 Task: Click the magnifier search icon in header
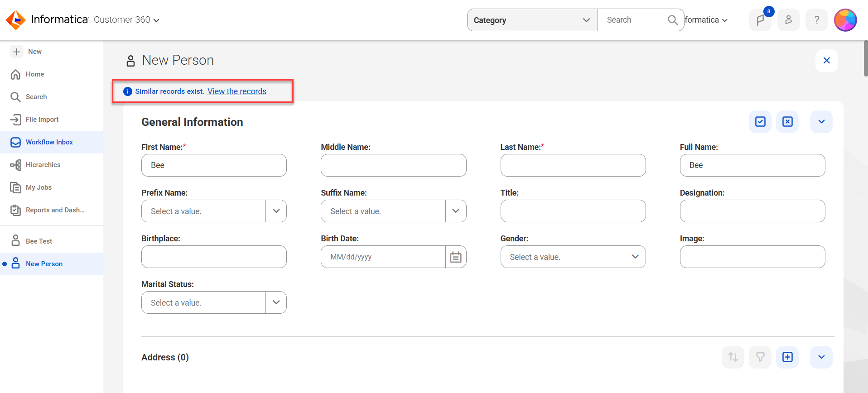click(x=673, y=20)
